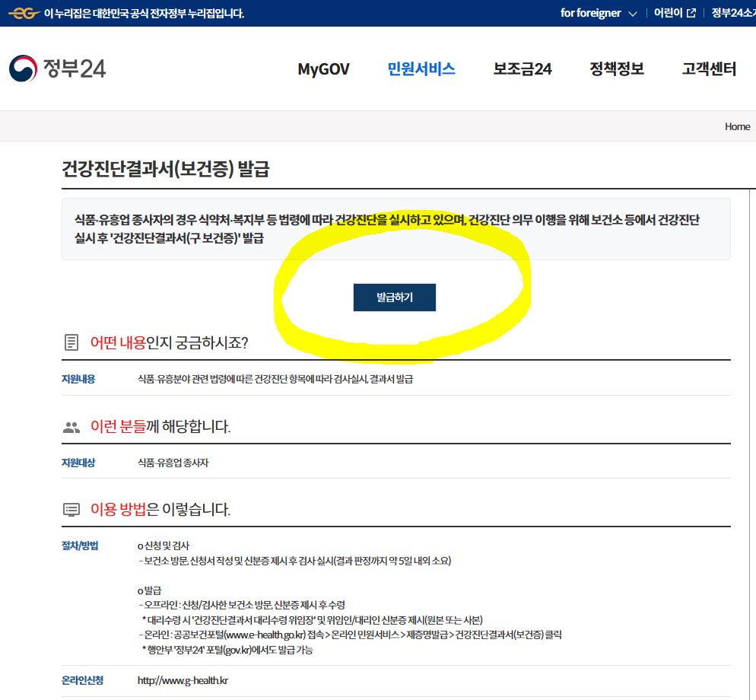Click the 온라인신청 label
This screenshot has width=756, height=700.
point(82,679)
